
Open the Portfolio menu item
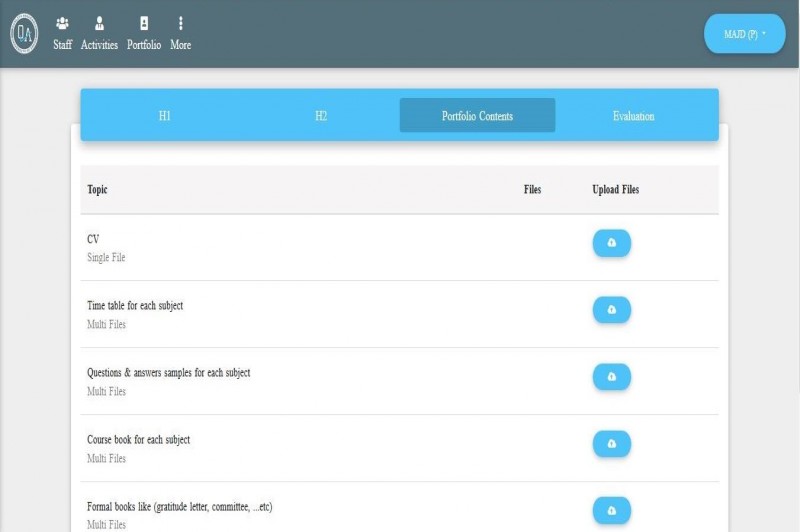pos(144,33)
